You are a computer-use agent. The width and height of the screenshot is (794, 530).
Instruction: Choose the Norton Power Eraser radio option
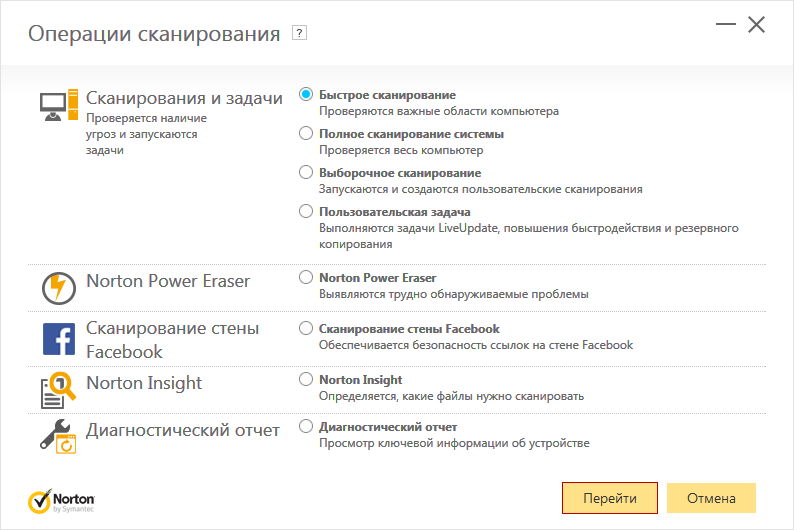(306, 277)
